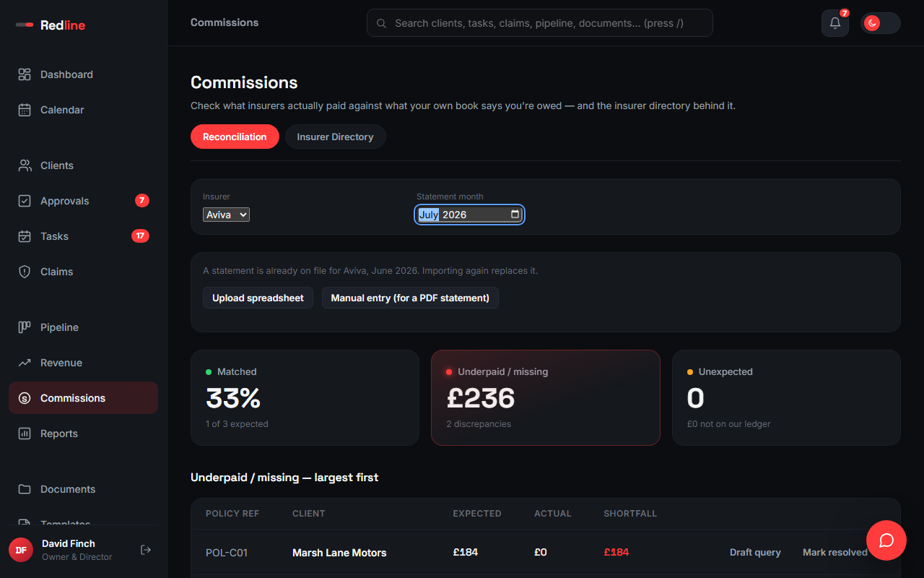
Task: Click the search magnifier icon
Action: click(381, 23)
